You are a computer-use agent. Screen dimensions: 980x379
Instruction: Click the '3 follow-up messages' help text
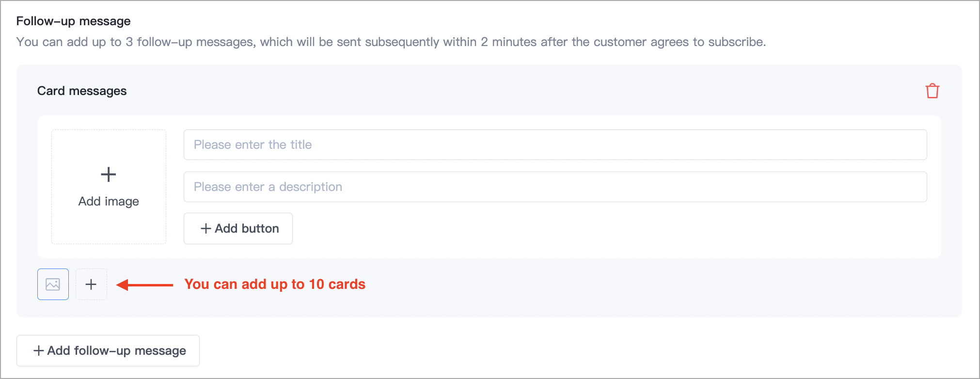(x=189, y=42)
